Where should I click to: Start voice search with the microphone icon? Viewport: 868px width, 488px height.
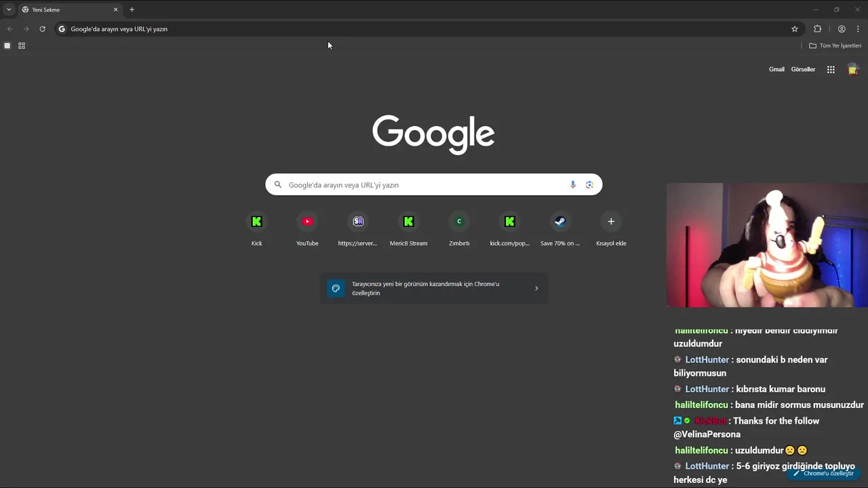point(573,184)
